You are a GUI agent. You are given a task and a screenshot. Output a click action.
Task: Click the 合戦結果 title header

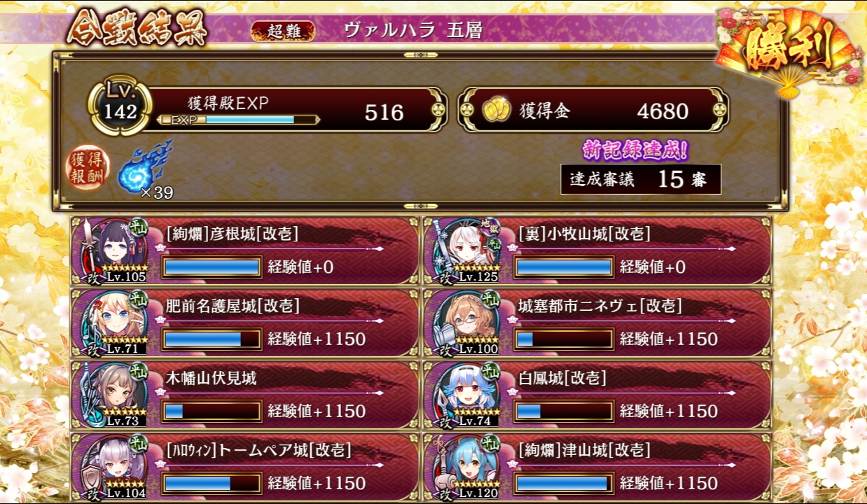click(137, 29)
